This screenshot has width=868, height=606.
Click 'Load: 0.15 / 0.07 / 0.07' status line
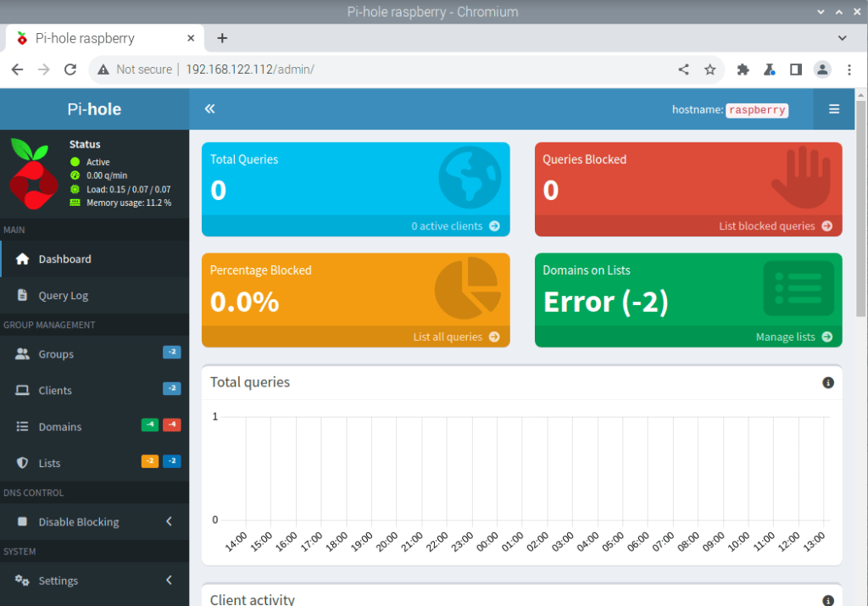click(x=129, y=189)
